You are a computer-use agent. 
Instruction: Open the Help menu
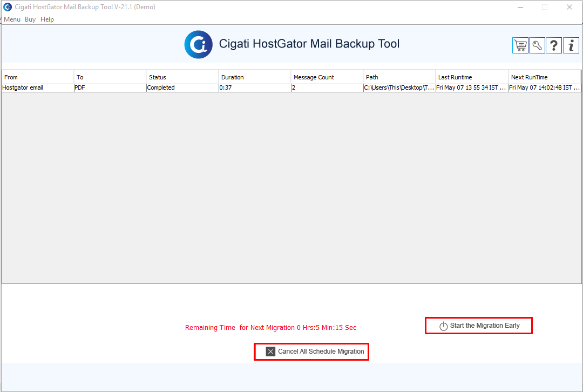47,19
